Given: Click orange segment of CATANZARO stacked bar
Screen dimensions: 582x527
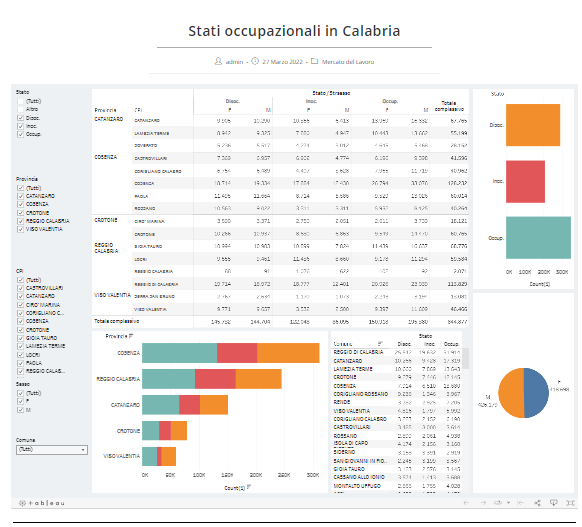Looking at the screenshot, I should [214, 405].
